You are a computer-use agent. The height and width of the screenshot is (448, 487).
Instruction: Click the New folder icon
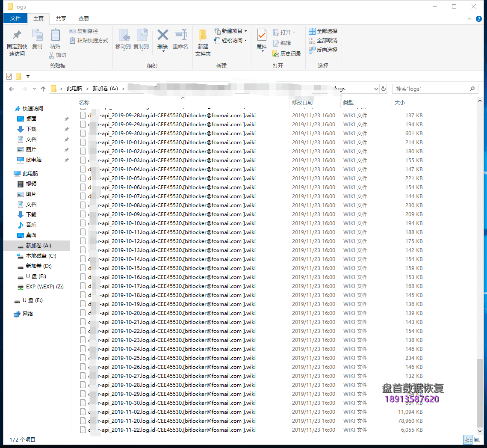click(203, 35)
